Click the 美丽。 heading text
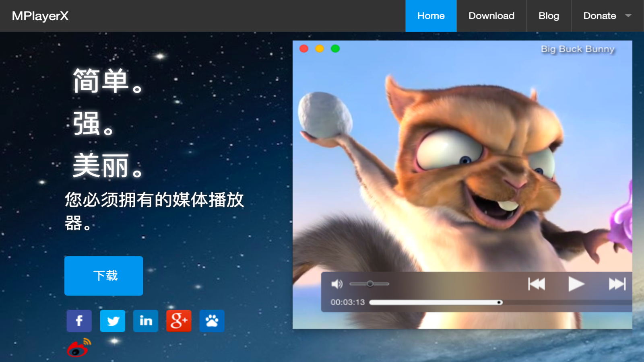This screenshot has height=362, width=644. pyautogui.click(x=108, y=166)
